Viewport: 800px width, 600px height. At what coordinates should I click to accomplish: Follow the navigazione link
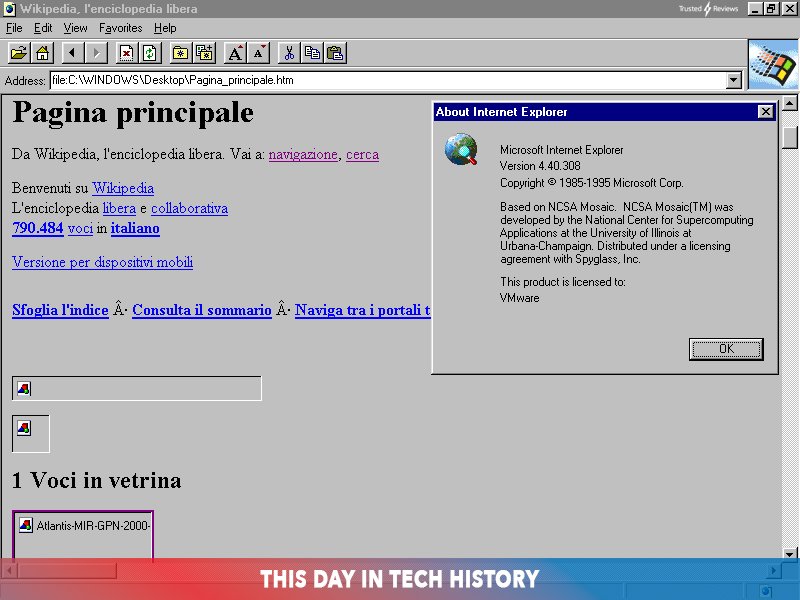tap(303, 154)
